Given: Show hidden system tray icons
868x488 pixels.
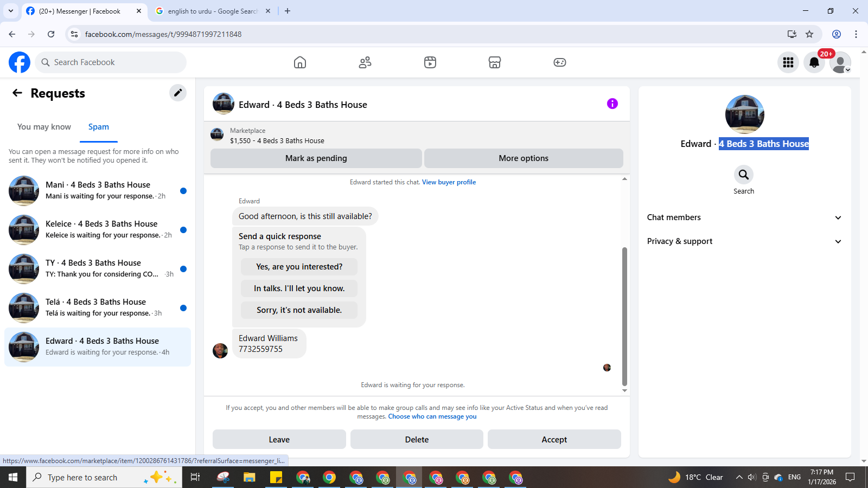Looking at the screenshot, I should (x=739, y=477).
